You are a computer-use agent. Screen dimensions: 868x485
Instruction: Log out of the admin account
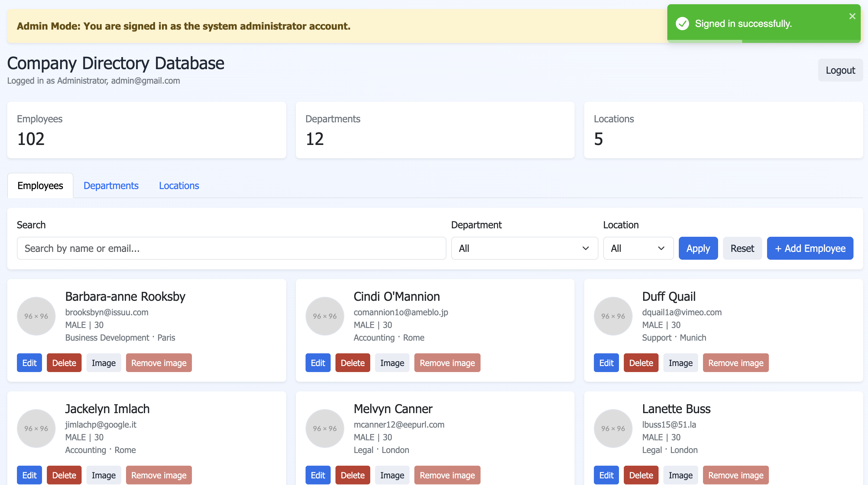pyautogui.click(x=840, y=70)
